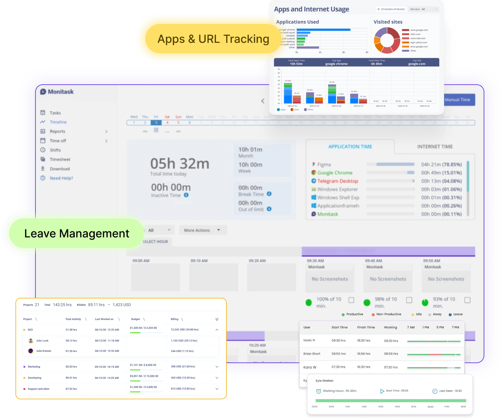
Task: Open Tasks in the sidebar menu
Action: click(x=55, y=113)
